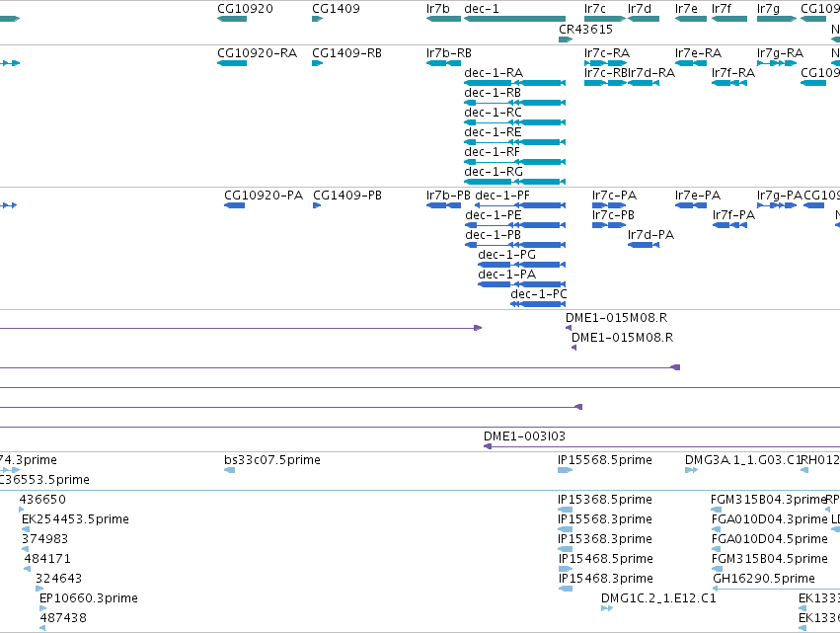This screenshot has width=840, height=633.
Task: Select the CG10920-PA protein feature
Action: click(235, 205)
